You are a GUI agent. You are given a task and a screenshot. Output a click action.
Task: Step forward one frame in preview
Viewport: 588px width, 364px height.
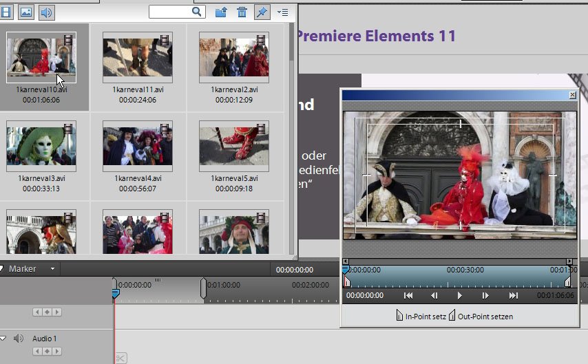[x=485, y=296]
